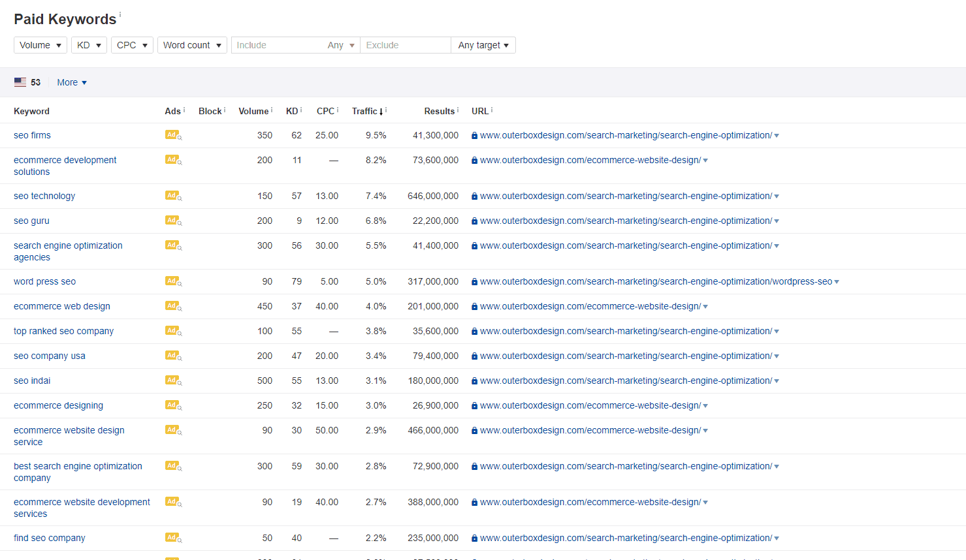Click the info icon beside the Ads column header

tap(183, 108)
